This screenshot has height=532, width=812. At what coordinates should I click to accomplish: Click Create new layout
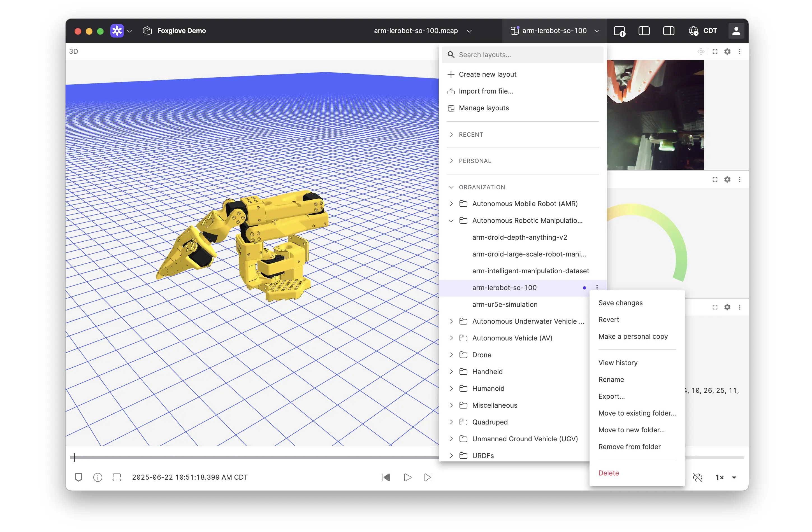coord(487,74)
